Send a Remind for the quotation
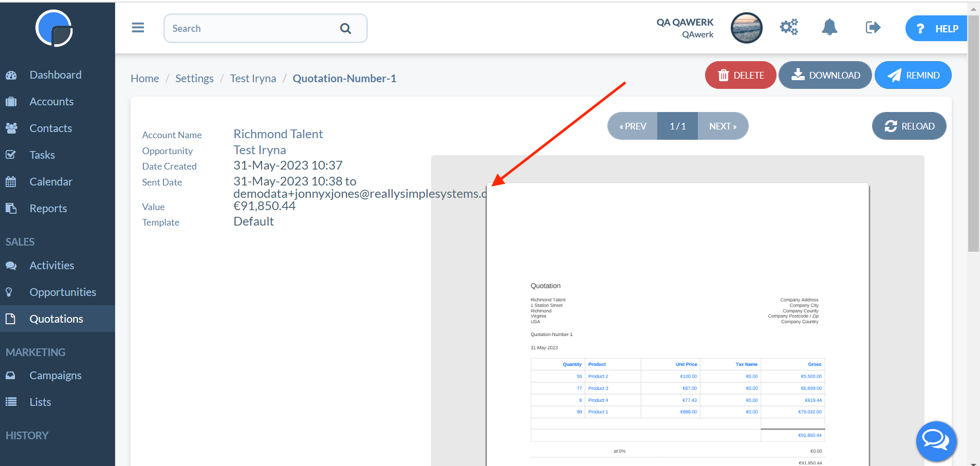 point(913,75)
